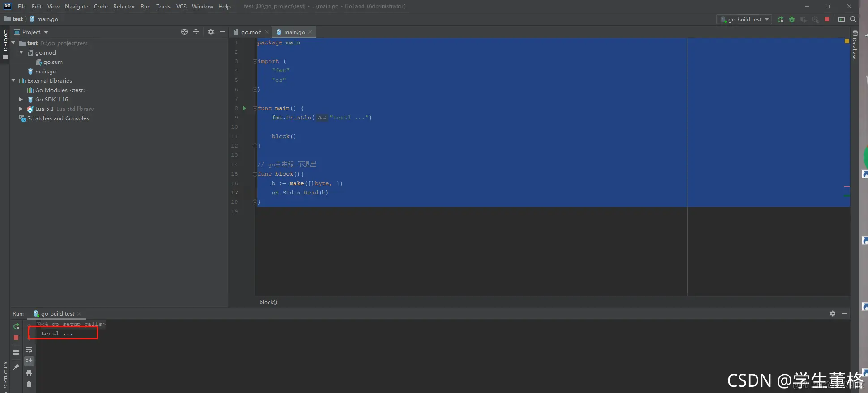Select the main.go editor tab
This screenshot has height=393, width=868.
294,32
